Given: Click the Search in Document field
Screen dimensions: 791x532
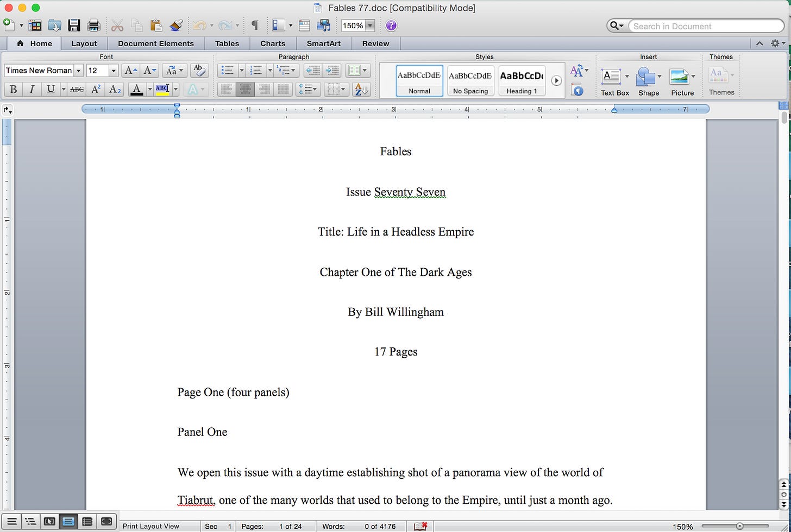Looking at the screenshot, I should click(705, 26).
